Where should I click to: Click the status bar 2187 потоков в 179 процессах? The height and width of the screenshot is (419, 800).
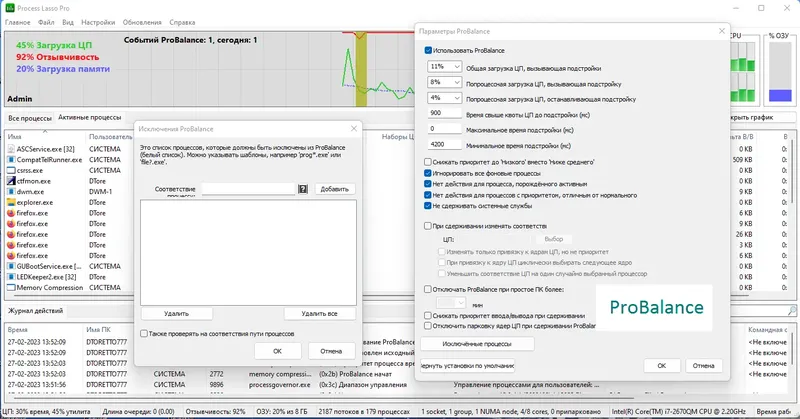364,411
